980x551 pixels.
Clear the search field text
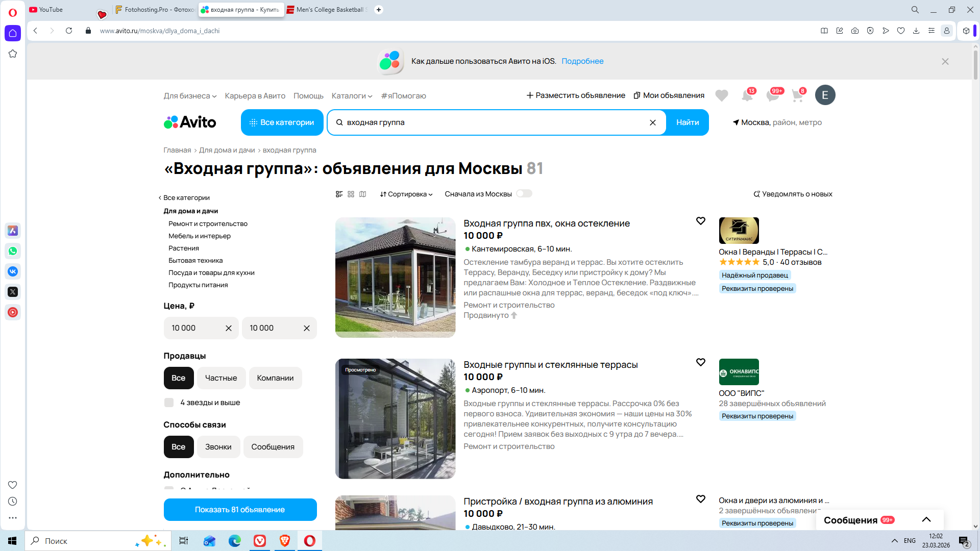(x=652, y=122)
